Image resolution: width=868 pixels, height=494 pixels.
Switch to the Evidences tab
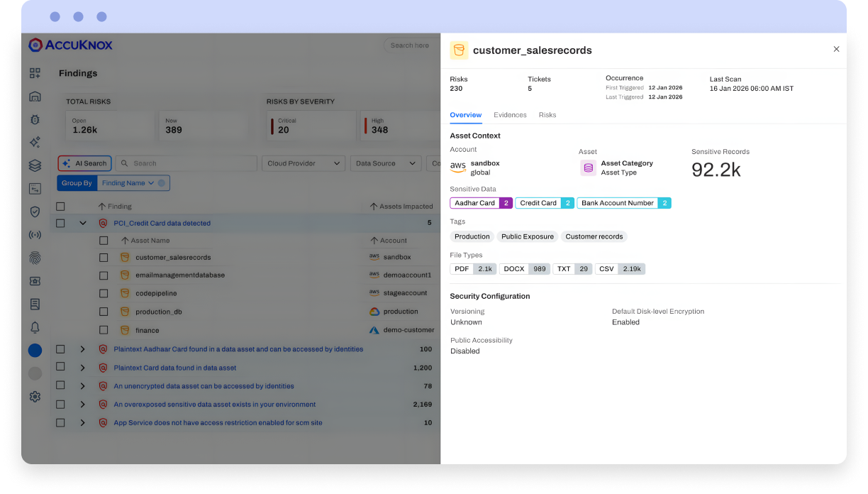coord(510,115)
